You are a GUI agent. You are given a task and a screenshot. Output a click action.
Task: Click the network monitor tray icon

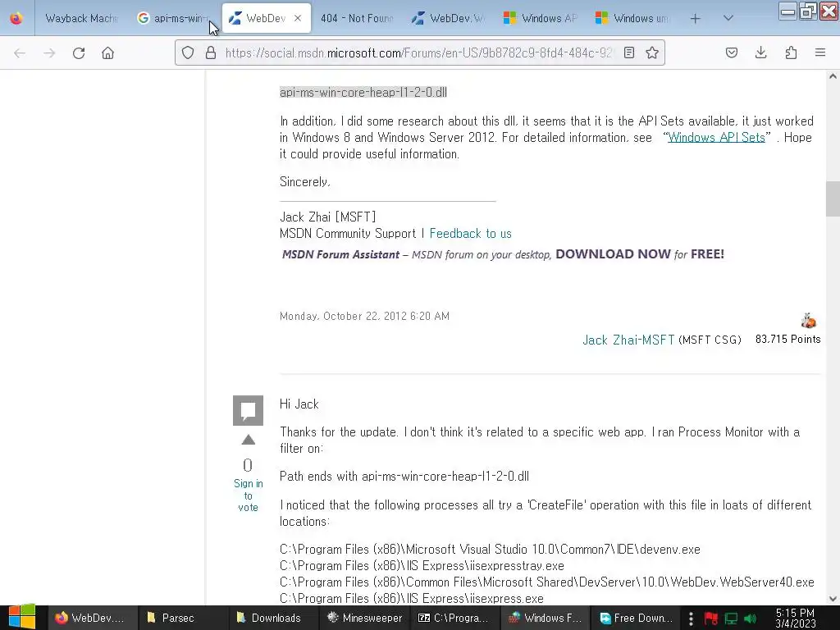(x=731, y=619)
